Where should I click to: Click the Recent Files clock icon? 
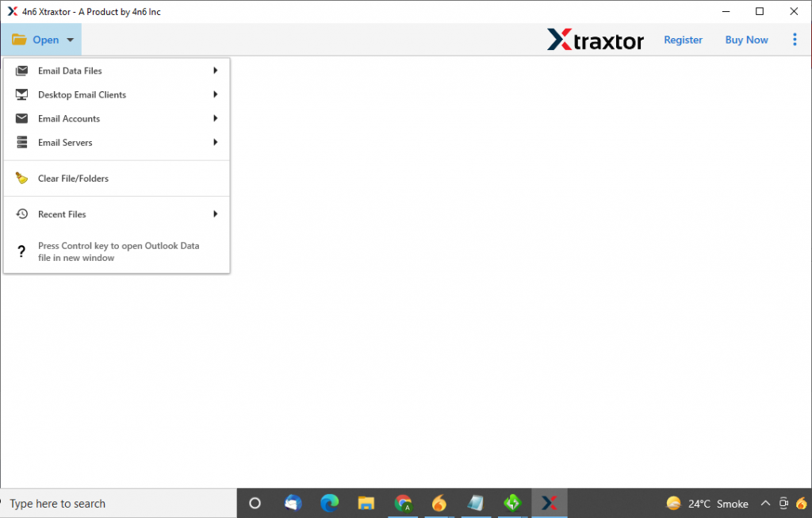tap(21, 213)
